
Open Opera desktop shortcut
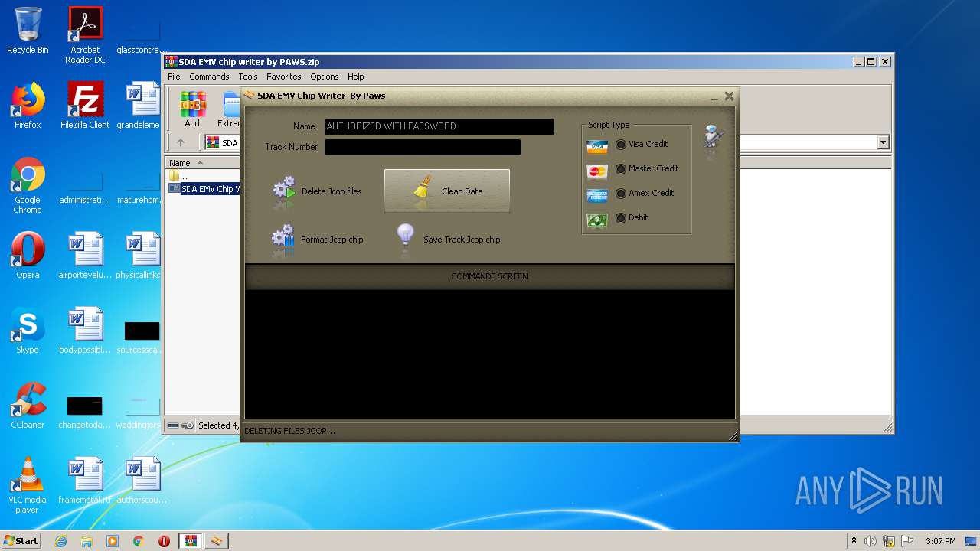[x=28, y=256]
